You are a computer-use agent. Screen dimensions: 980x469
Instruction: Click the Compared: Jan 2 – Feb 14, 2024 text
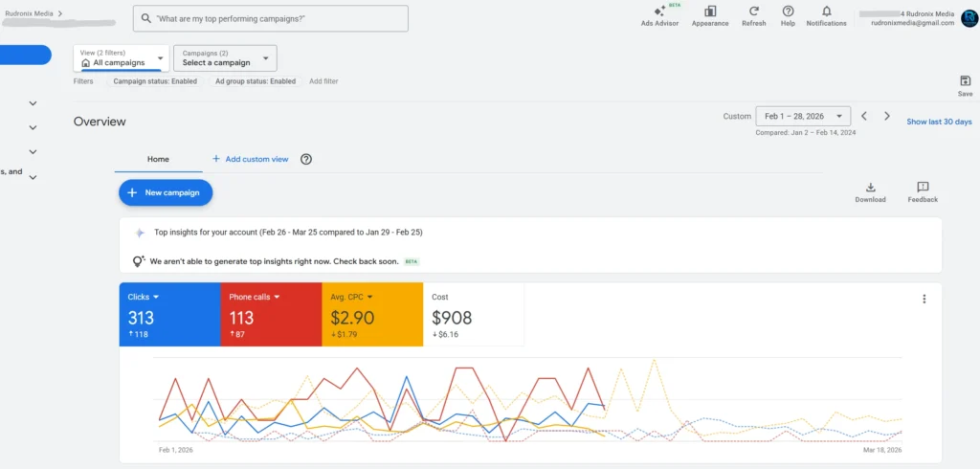(806, 133)
